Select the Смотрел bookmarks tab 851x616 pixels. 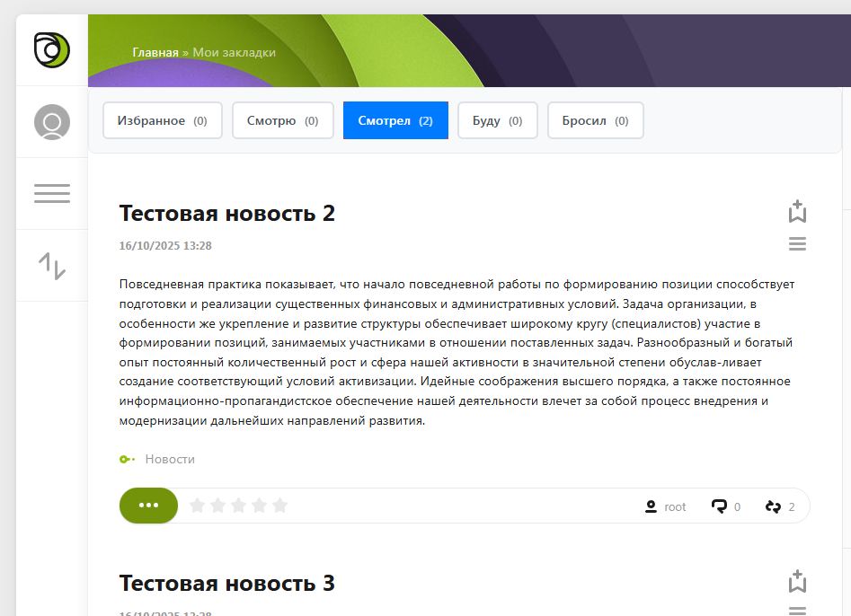point(395,120)
